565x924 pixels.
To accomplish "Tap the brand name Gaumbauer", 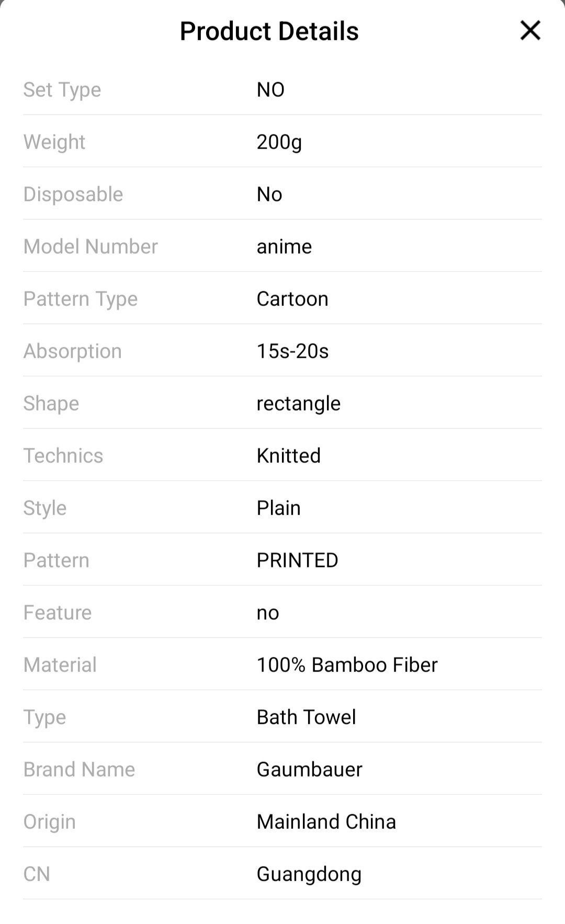I will pyautogui.click(x=309, y=769).
